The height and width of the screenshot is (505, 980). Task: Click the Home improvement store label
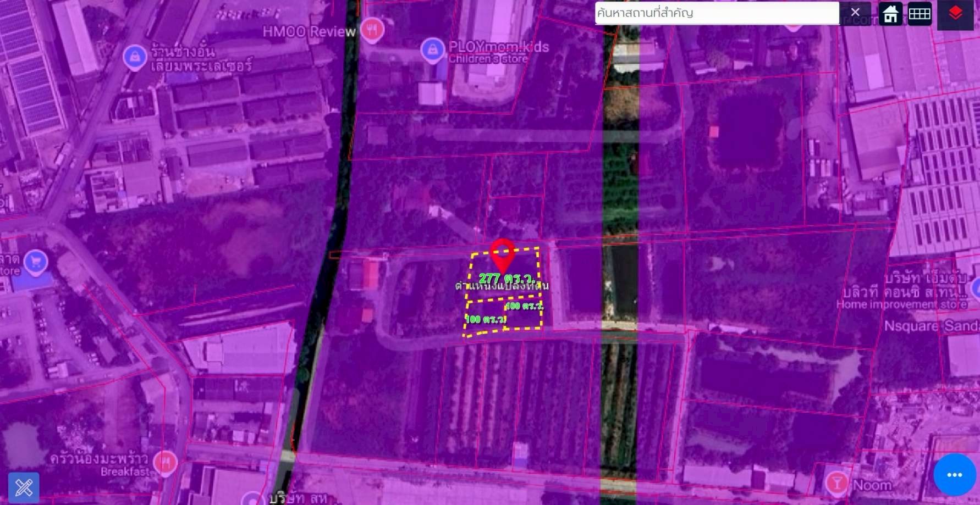click(901, 304)
